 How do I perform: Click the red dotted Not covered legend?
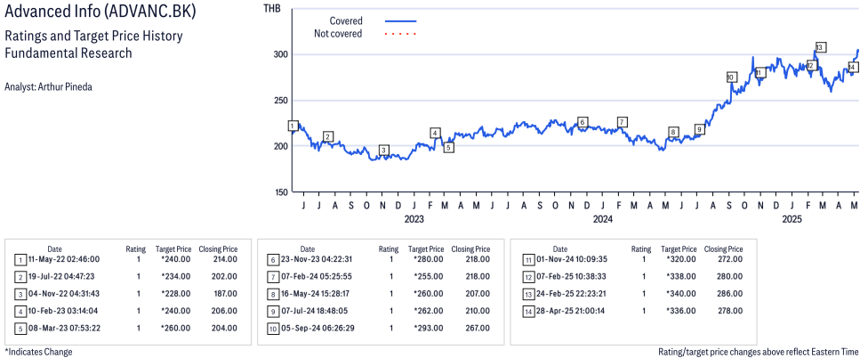(400, 34)
